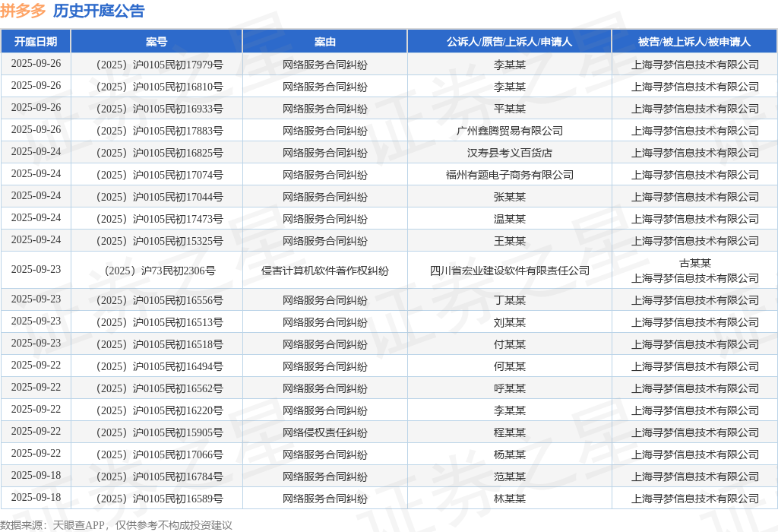Click case number (2025)沪0105民初16784号
Screen dimensions: 778x532
[x=157, y=477]
